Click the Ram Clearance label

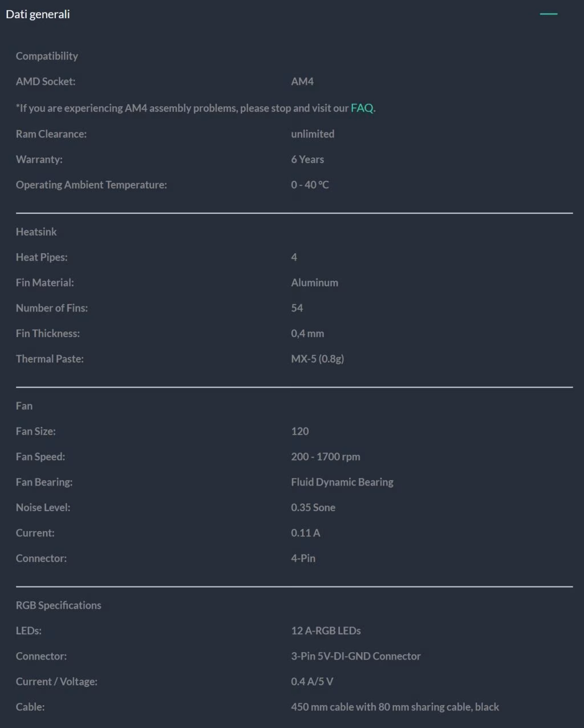(x=51, y=134)
